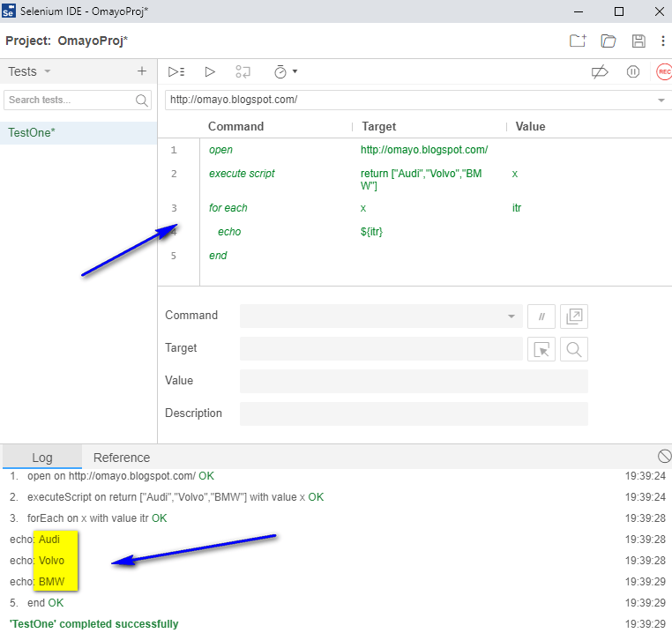Select the execute script command row

tap(414, 179)
